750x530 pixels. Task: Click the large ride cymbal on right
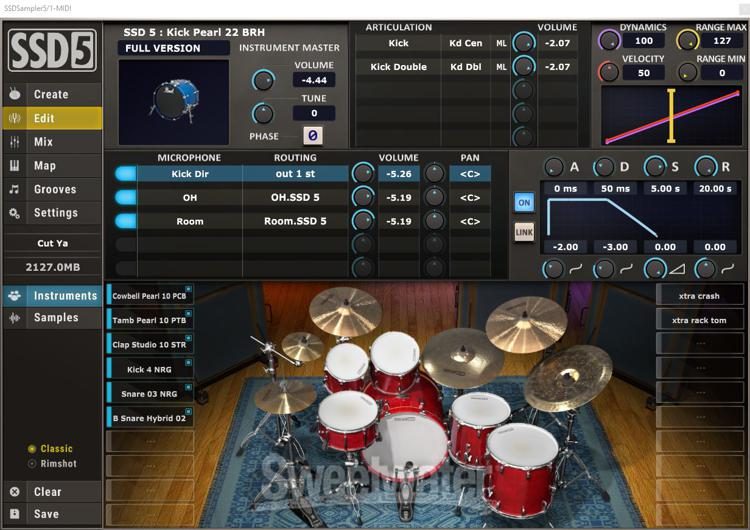(567, 378)
